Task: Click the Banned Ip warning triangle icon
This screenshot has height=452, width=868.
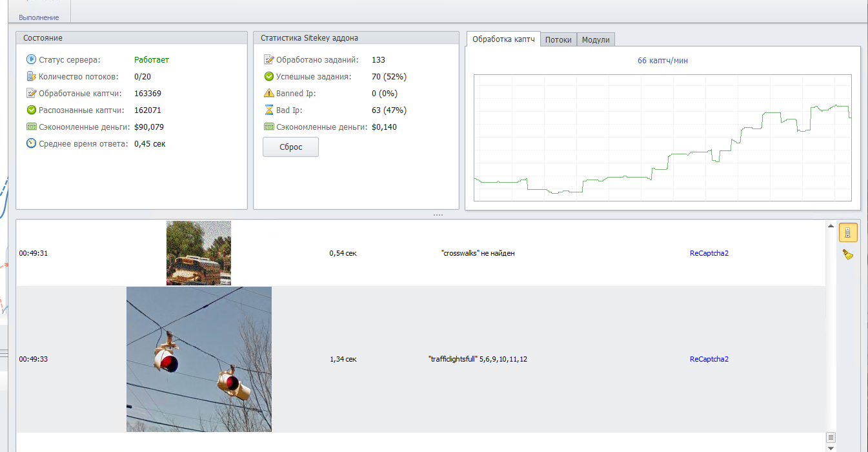Action: pos(269,93)
